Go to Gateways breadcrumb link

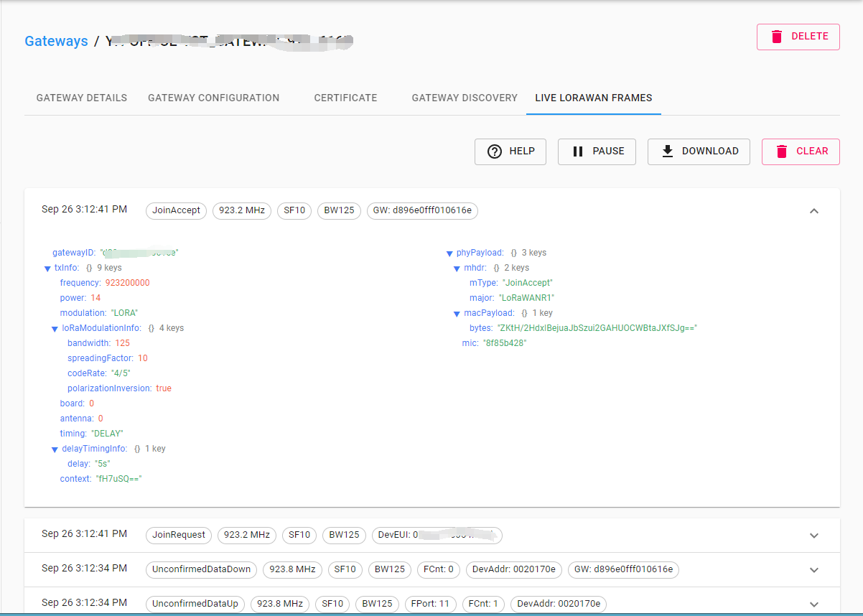pyautogui.click(x=56, y=41)
